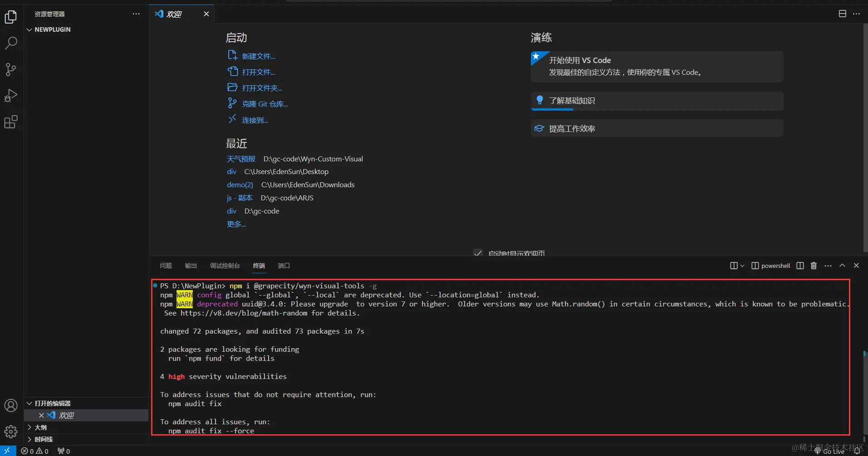Image resolution: width=868 pixels, height=456 pixels.
Task: Select the 终端 panel tab
Action: (x=259, y=266)
